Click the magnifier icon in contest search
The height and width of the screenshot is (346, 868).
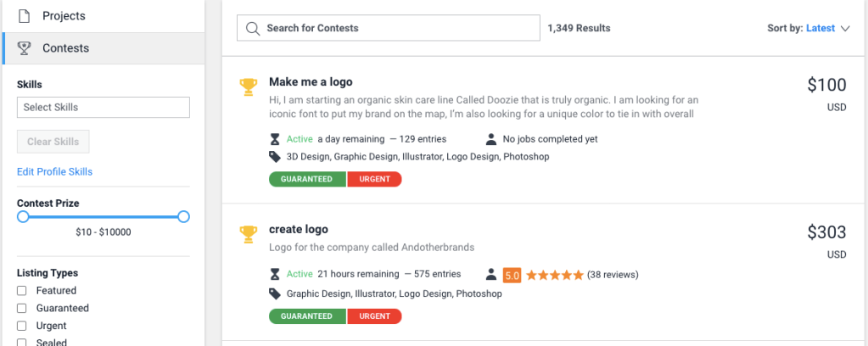point(252,28)
